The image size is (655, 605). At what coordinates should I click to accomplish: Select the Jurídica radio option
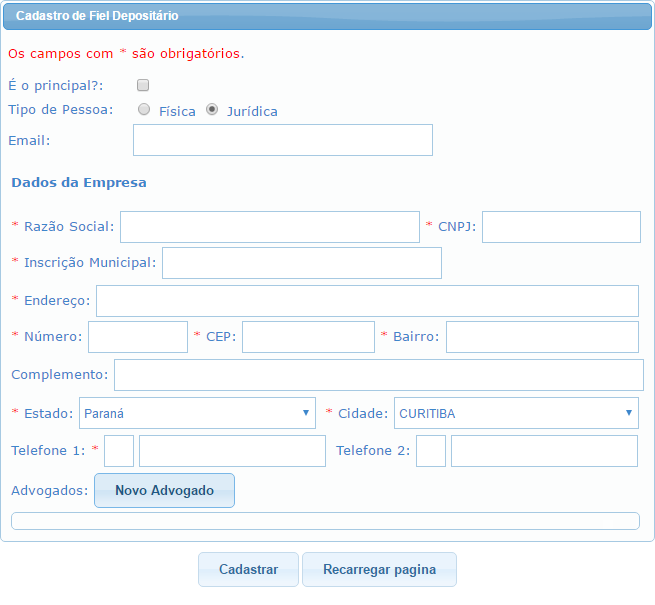click(x=212, y=110)
